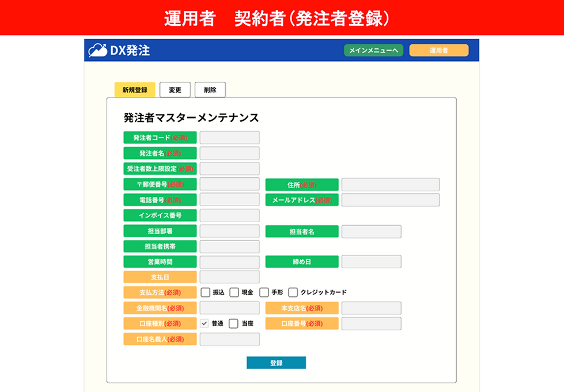564x392 pixels.
Task: Click the DX発注 cloud logo icon
Action: coord(97,50)
